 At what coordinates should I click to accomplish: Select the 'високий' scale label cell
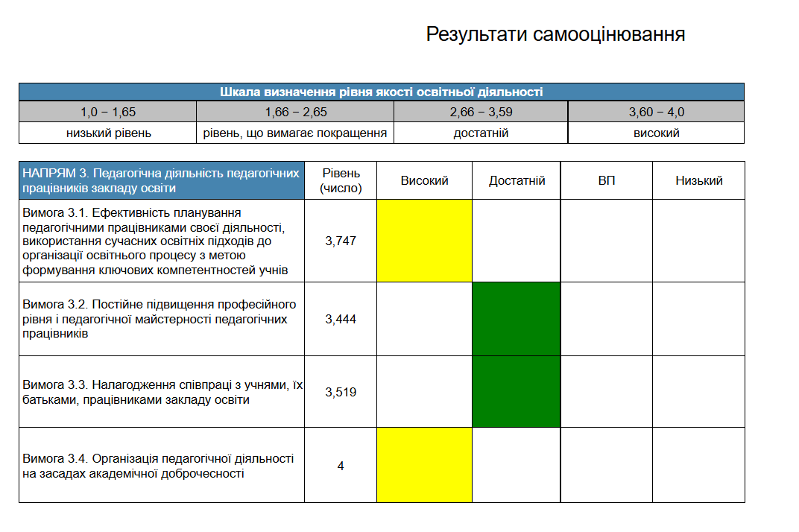tap(657, 133)
